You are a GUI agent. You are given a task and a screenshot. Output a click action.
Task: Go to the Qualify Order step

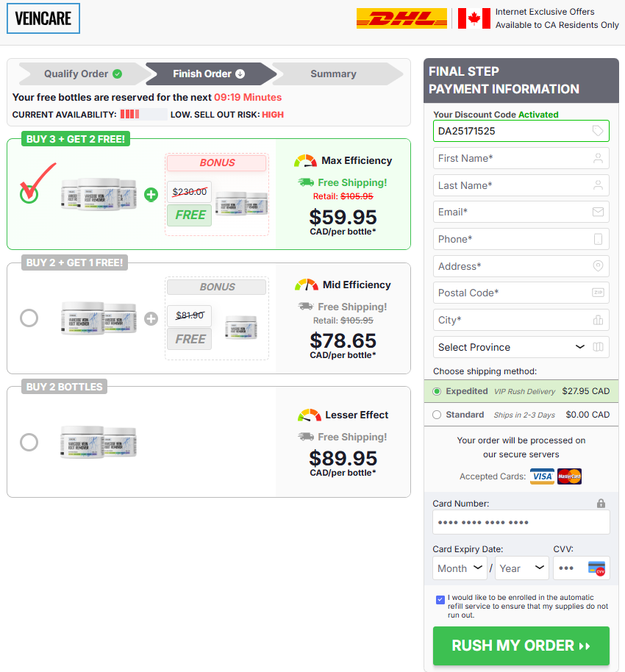tap(83, 74)
